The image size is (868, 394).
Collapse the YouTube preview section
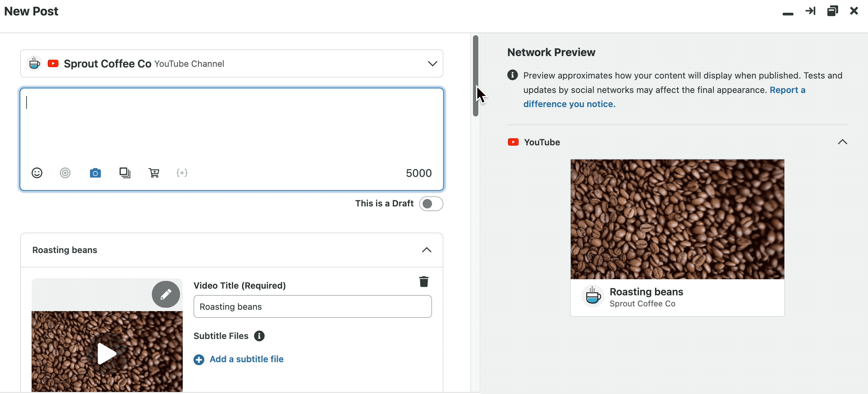click(x=842, y=142)
